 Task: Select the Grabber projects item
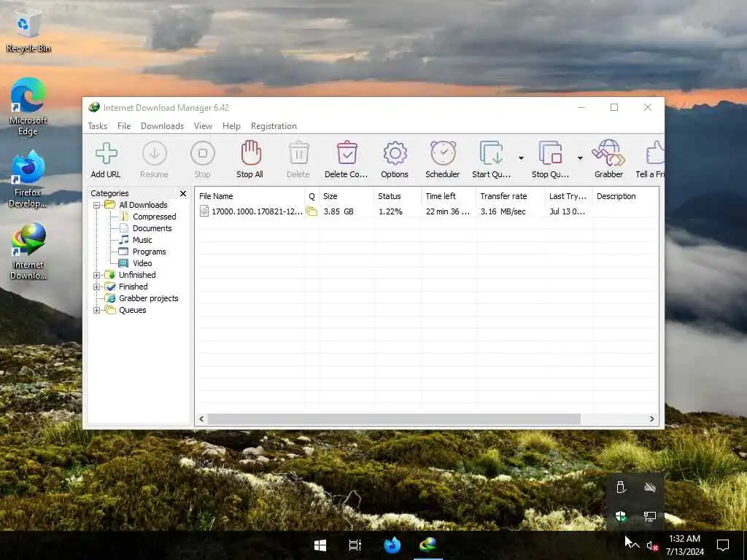(x=149, y=298)
